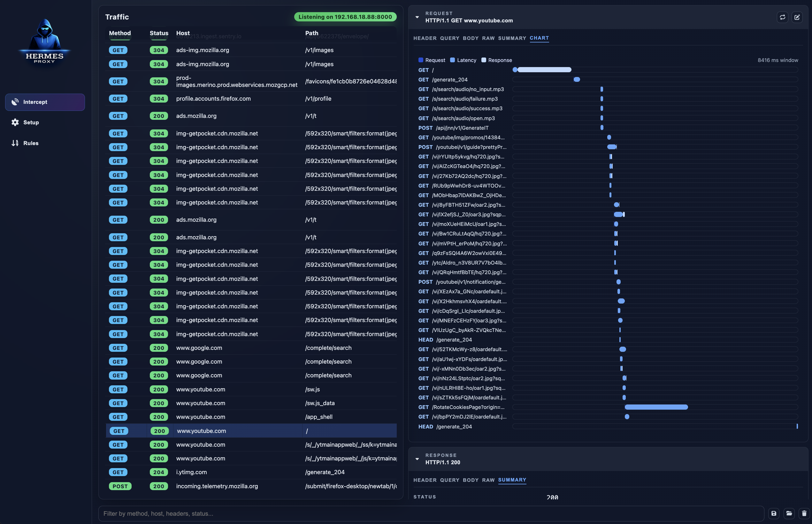This screenshot has height=524, width=812.
Task: Click the edit request icon
Action: (x=797, y=17)
